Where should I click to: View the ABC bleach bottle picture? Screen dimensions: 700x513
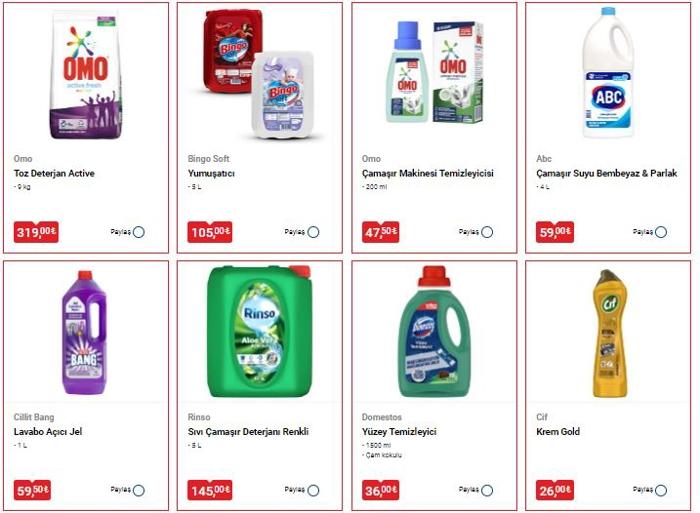click(x=608, y=72)
